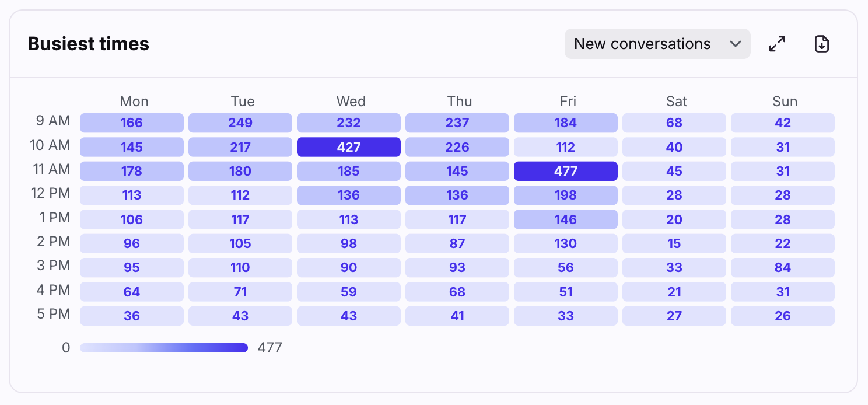Click the Sun column header
Screen dimensions: 868x405
click(x=785, y=102)
